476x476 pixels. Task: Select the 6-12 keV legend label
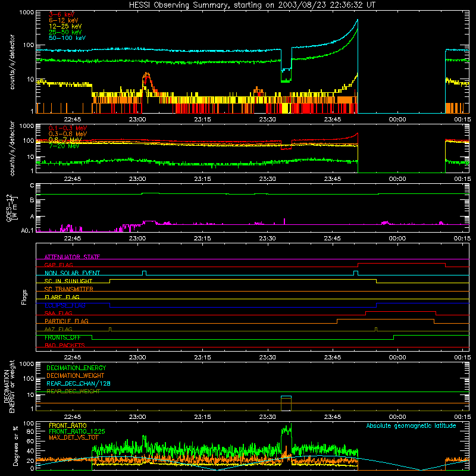64,20
